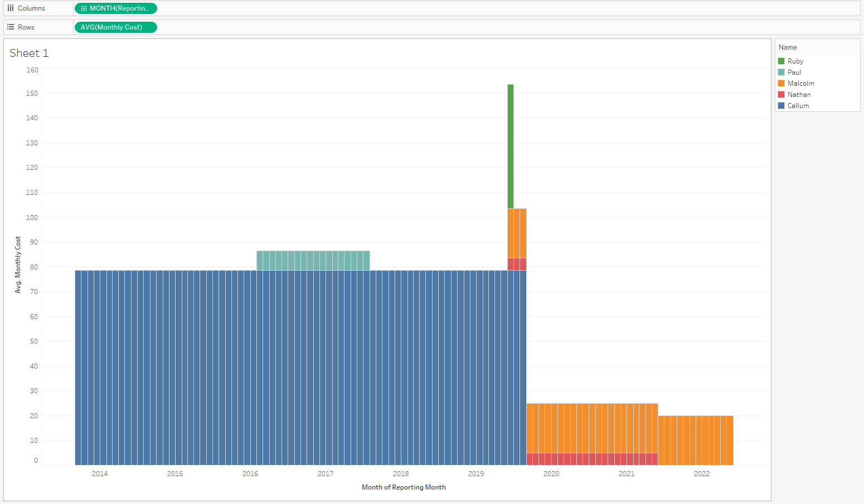Image resolution: width=864 pixels, height=504 pixels.
Task: Click the Name legend card title
Action: pyautogui.click(x=788, y=47)
